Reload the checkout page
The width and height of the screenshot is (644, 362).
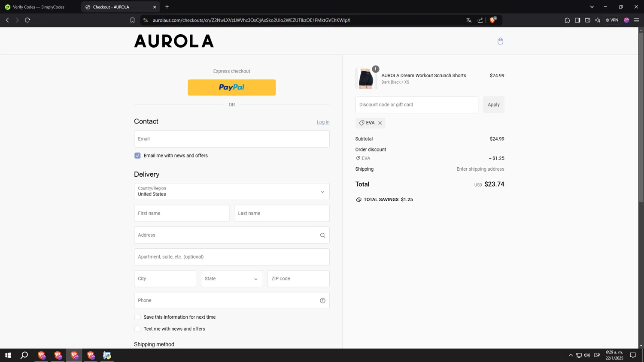point(27,20)
